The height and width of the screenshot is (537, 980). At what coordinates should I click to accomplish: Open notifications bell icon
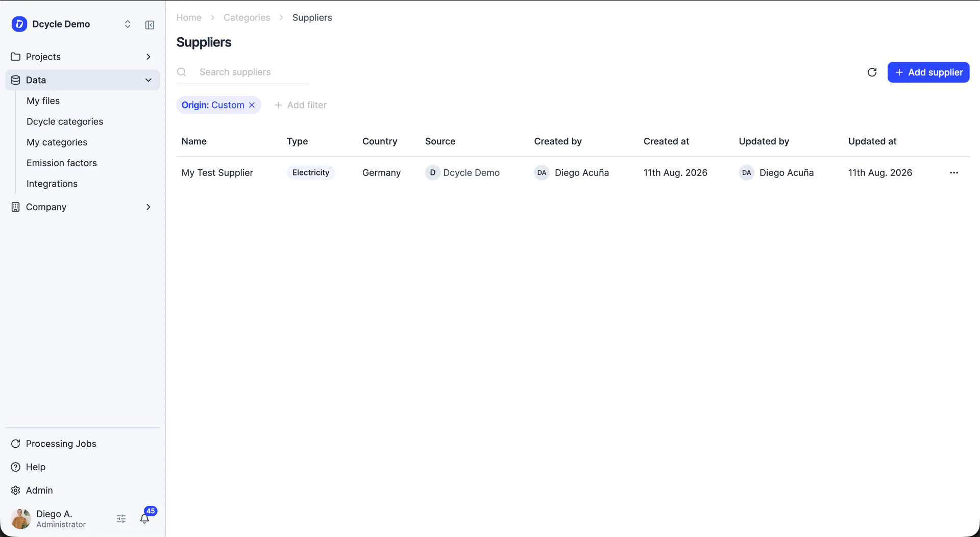(x=144, y=519)
